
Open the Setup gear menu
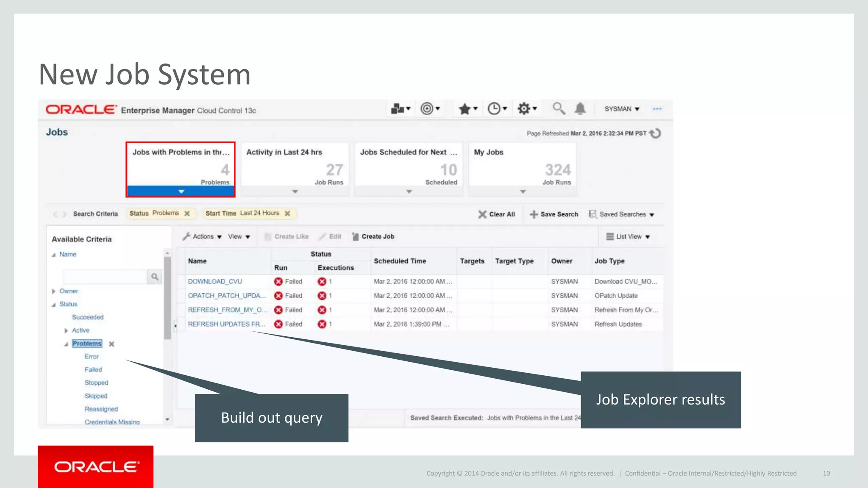(x=527, y=109)
